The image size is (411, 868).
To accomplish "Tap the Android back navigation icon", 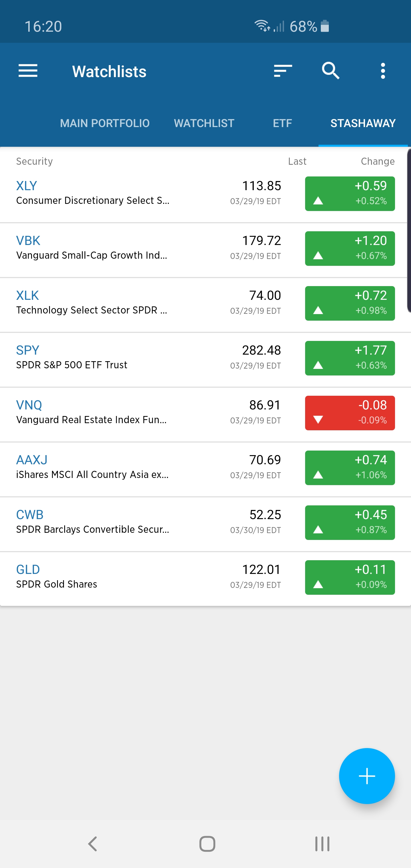I will pyautogui.click(x=92, y=844).
